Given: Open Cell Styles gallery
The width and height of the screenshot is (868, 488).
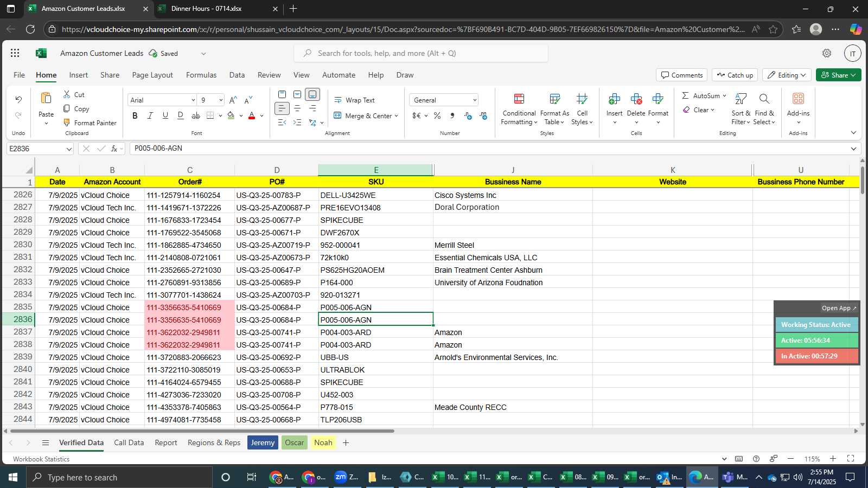Looking at the screenshot, I should point(582,108).
